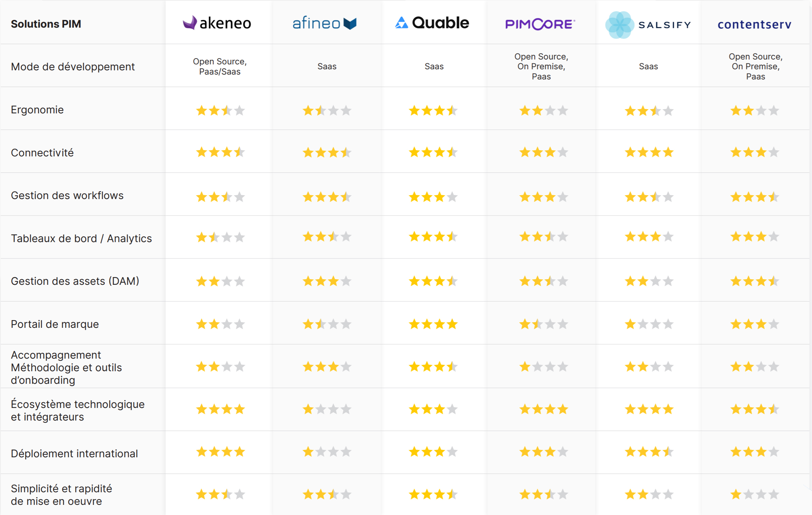812x515 pixels.
Task: Click the Contentserv logo
Action: pos(755,24)
